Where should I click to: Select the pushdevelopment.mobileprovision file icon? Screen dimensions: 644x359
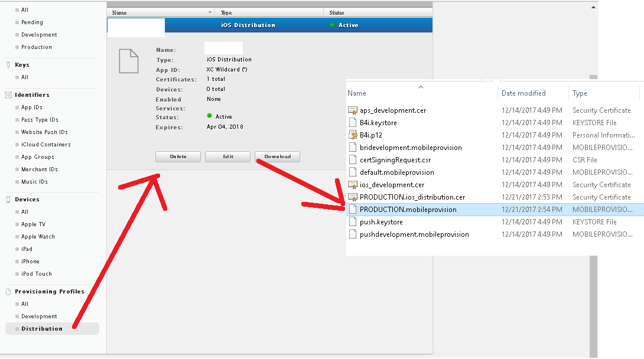click(x=352, y=234)
